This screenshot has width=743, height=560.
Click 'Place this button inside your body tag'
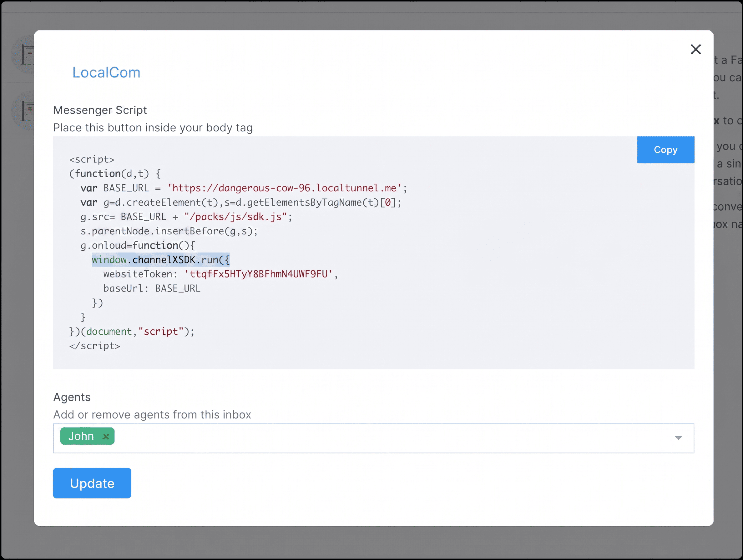pos(153,128)
